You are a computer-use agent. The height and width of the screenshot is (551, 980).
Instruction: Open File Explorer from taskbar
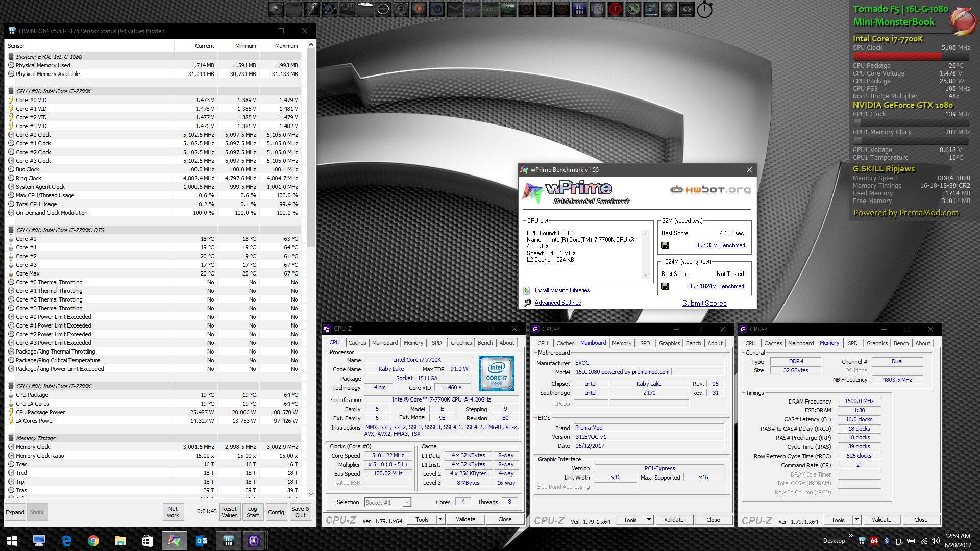click(120, 540)
